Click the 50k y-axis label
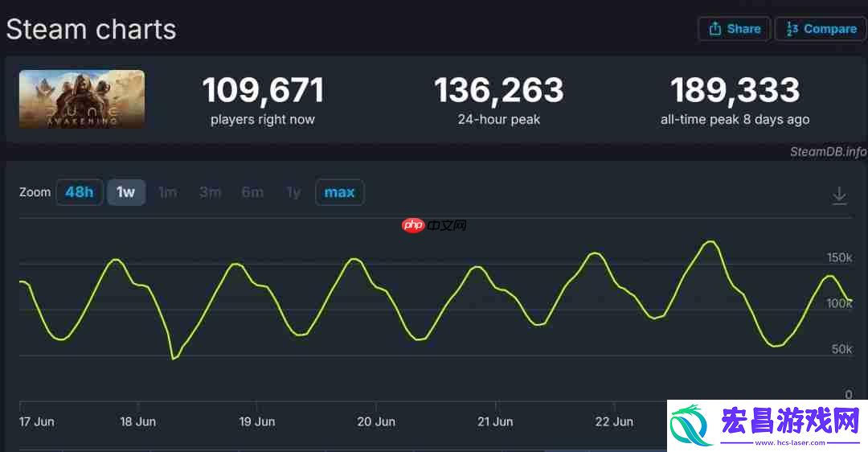The image size is (868, 452). [x=841, y=349]
